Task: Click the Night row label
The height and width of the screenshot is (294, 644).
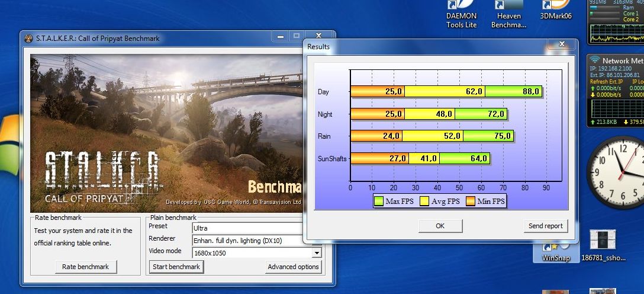Action: pos(325,114)
